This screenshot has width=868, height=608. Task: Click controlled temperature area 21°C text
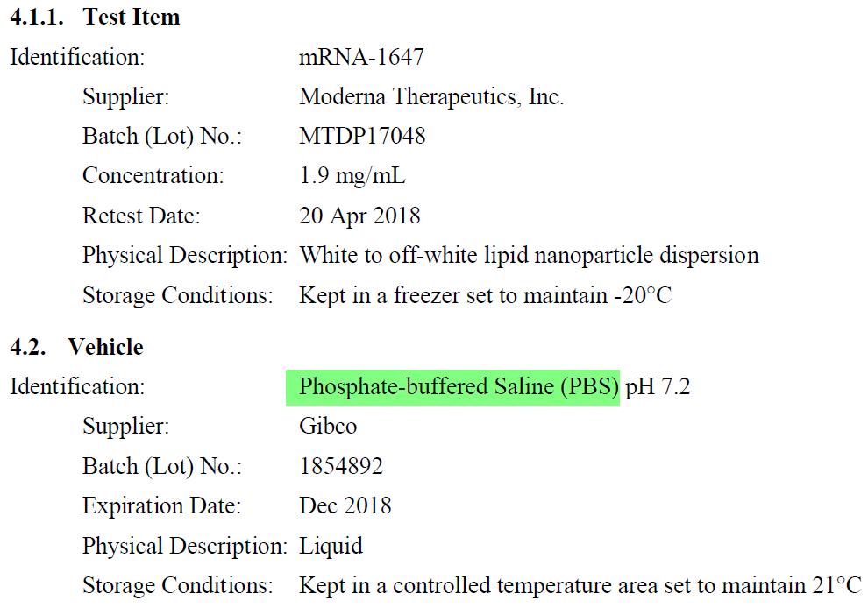[580, 585]
